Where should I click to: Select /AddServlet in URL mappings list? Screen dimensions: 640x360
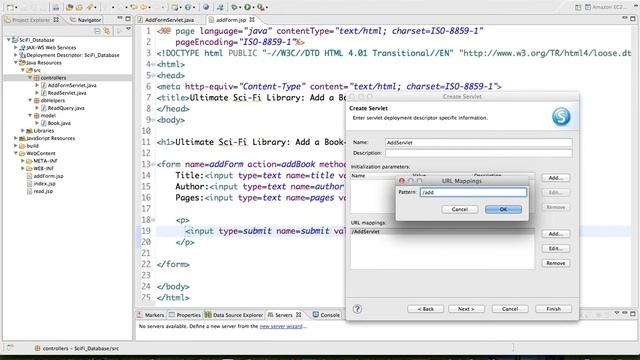click(x=442, y=231)
